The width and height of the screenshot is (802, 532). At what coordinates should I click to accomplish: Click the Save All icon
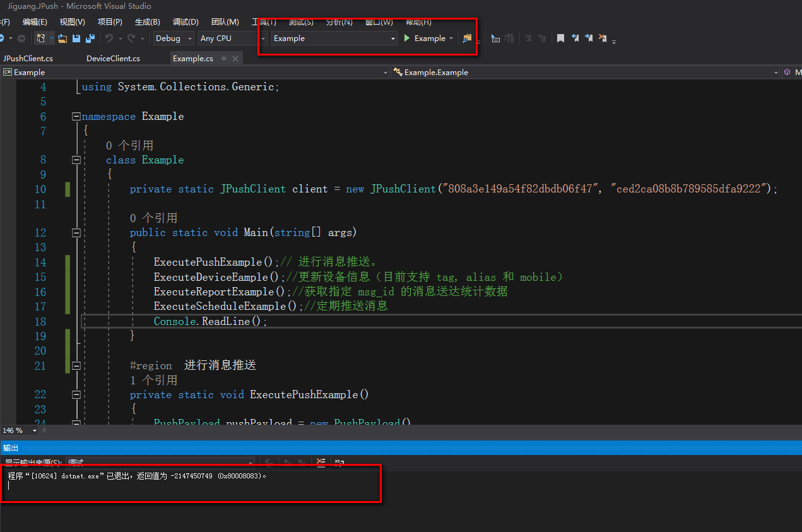90,38
